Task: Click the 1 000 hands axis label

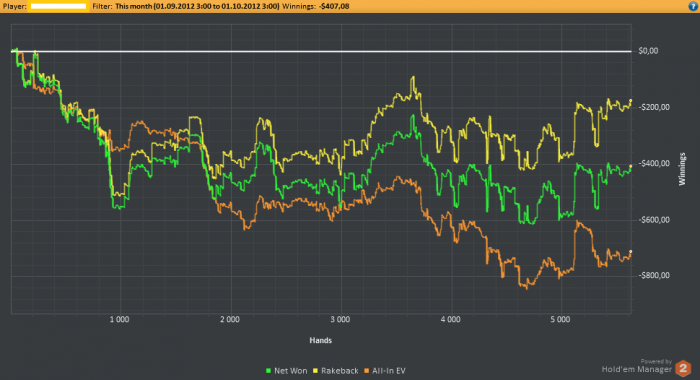Action: 119,320
